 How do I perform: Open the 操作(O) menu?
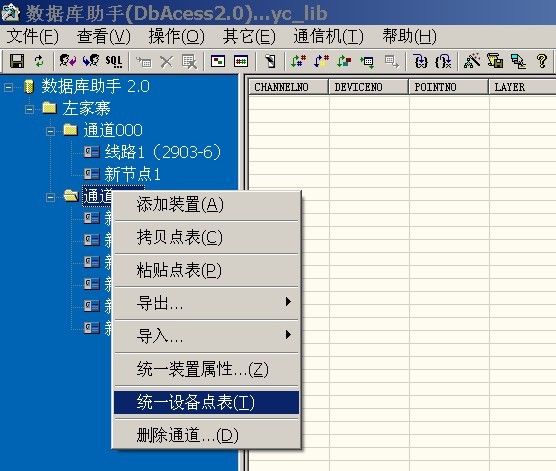point(177,36)
